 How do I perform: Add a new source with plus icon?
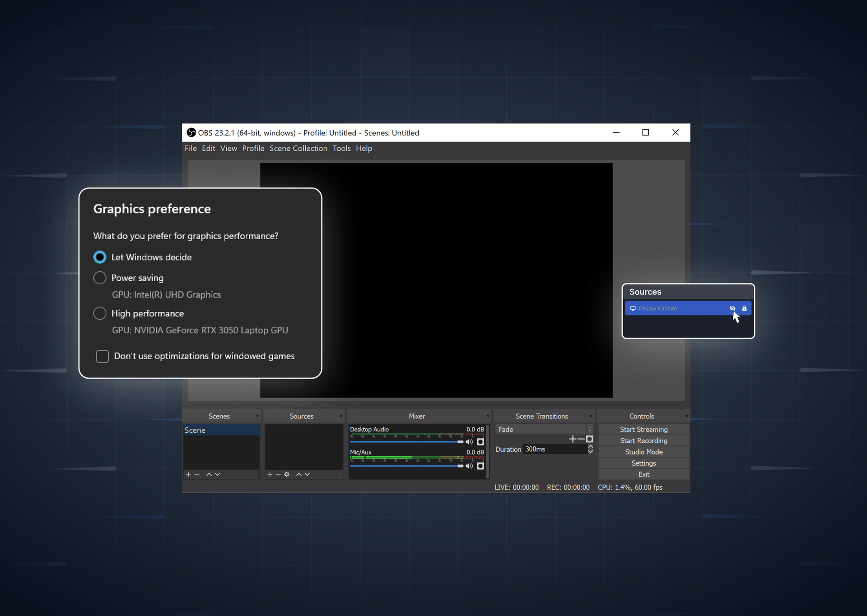(270, 474)
